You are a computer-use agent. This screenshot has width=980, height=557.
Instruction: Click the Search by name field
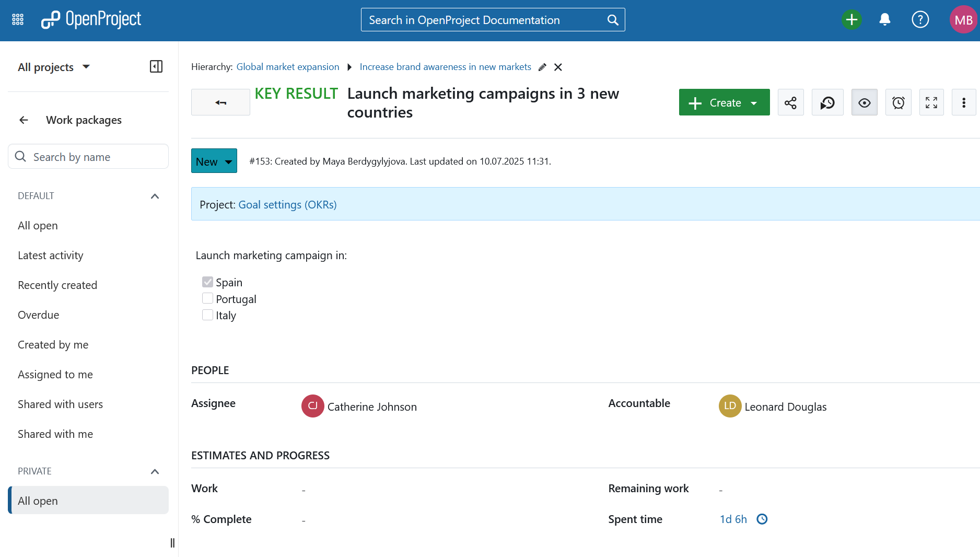[88, 157]
